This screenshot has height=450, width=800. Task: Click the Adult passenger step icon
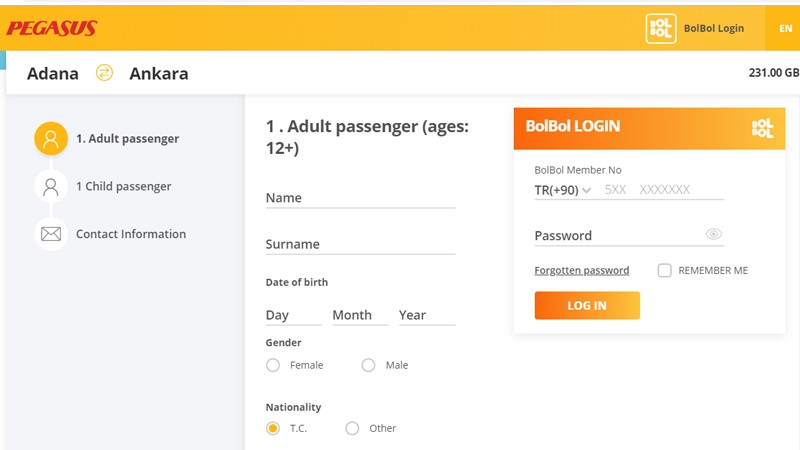pyautogui.click(x=51, y=139)
